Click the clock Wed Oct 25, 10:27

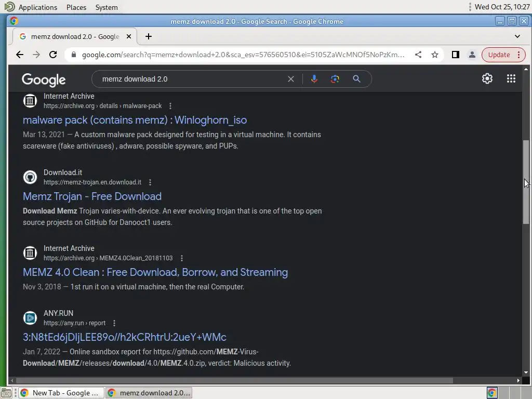pos(502,7)
